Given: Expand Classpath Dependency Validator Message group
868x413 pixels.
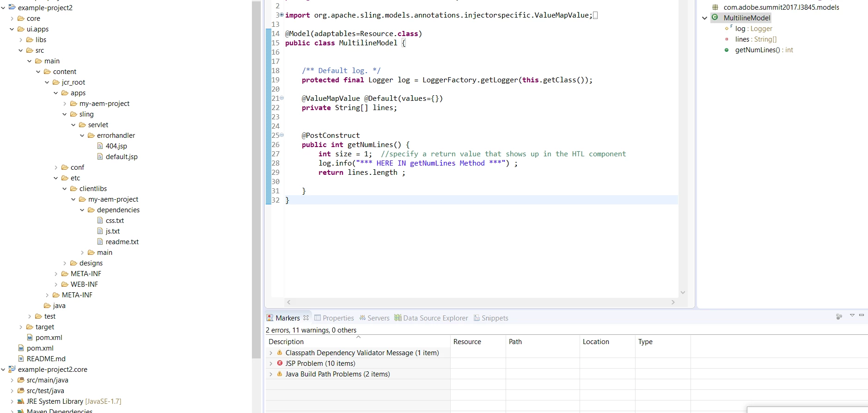Looking at the screenshot, I should (x=271, y=353).
